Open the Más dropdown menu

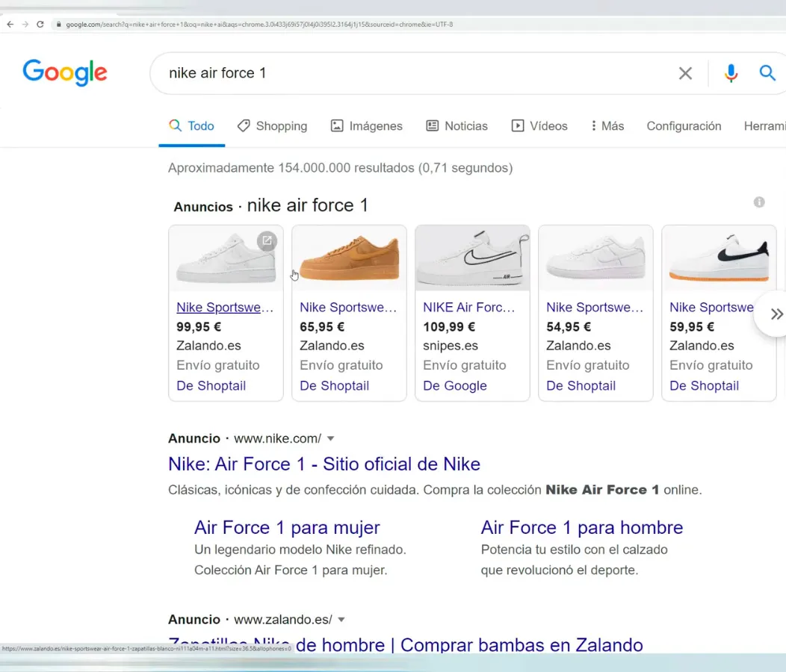[607, 125]
